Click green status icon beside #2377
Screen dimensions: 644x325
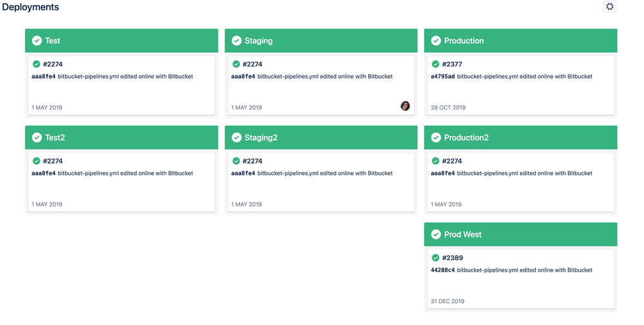435,64
